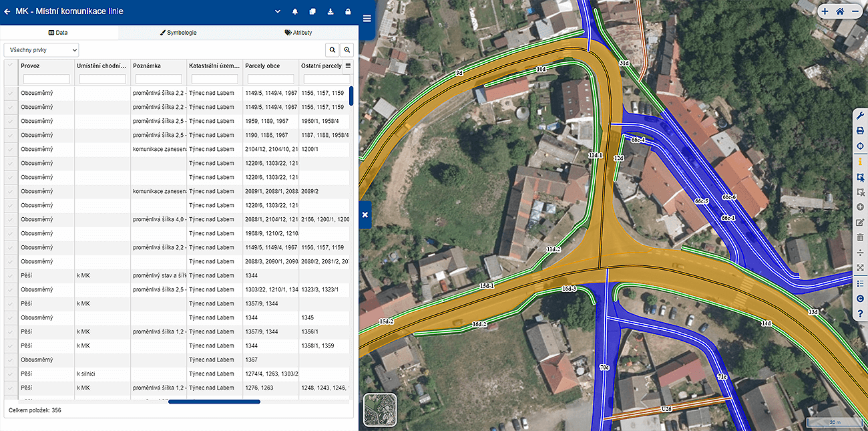This screenshot has width=868, height=431.
Task: Tick the checkbox for the first Pěší row
Action: pos(10,275)
